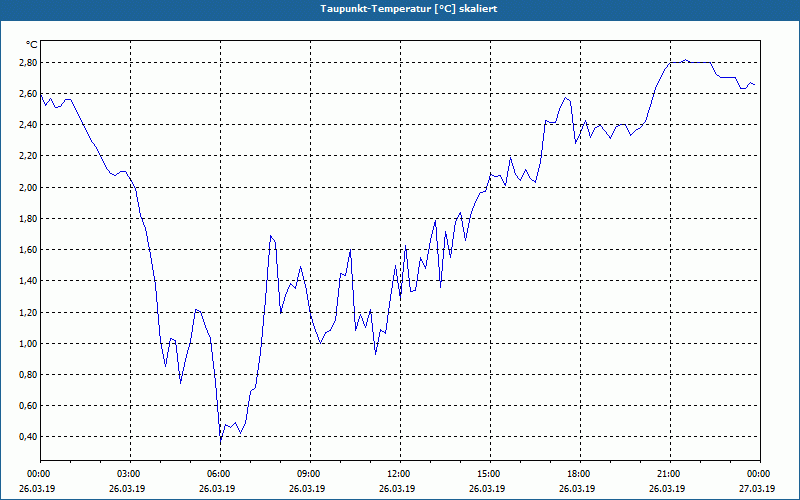Click the 2,20 y-axis label
Screen dimensions: 800x500
(x=29, y=156)
